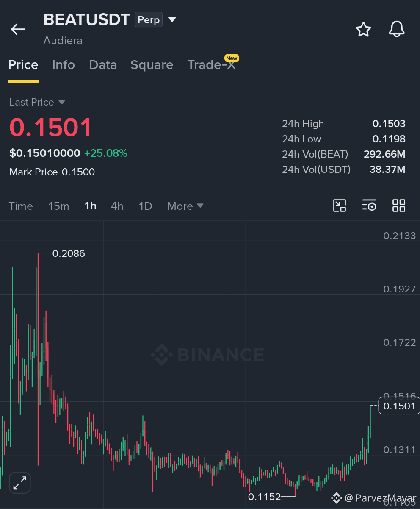Tap the large 0.1501 last price value
This screenshot has width=420, height=509.
tap(50, 127)
